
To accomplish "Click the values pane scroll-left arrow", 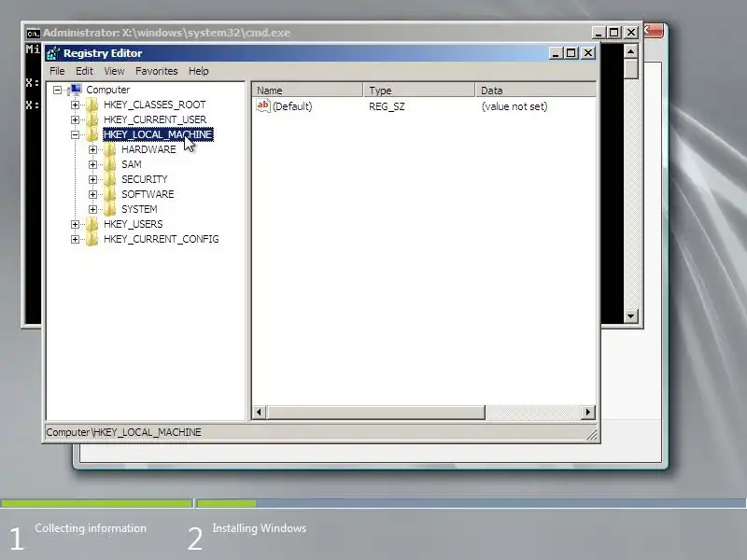I will (260, 413).
